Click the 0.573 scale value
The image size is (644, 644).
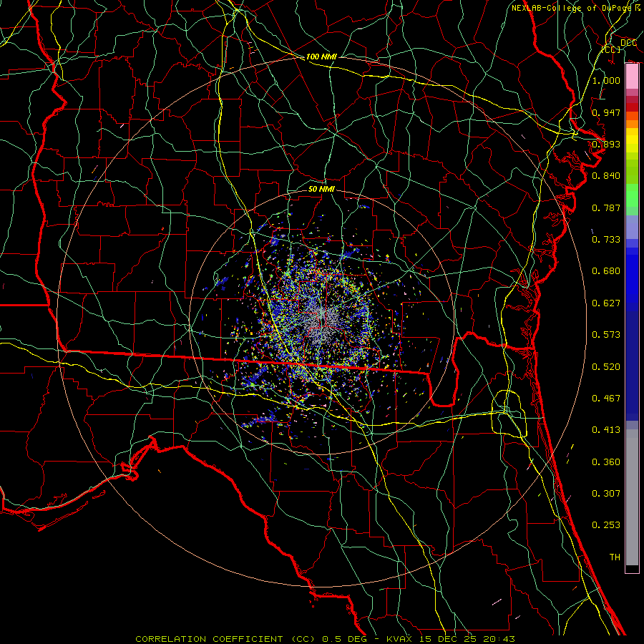click(x=606, y=335)
